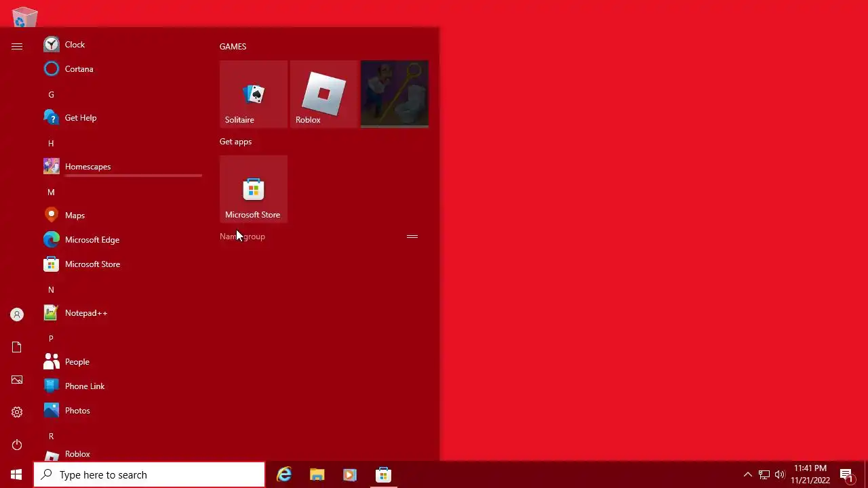Image resolution: width=868 pixels, height=488 pixels.
Task: Open user account options
Action: click(x=17, y=314)
